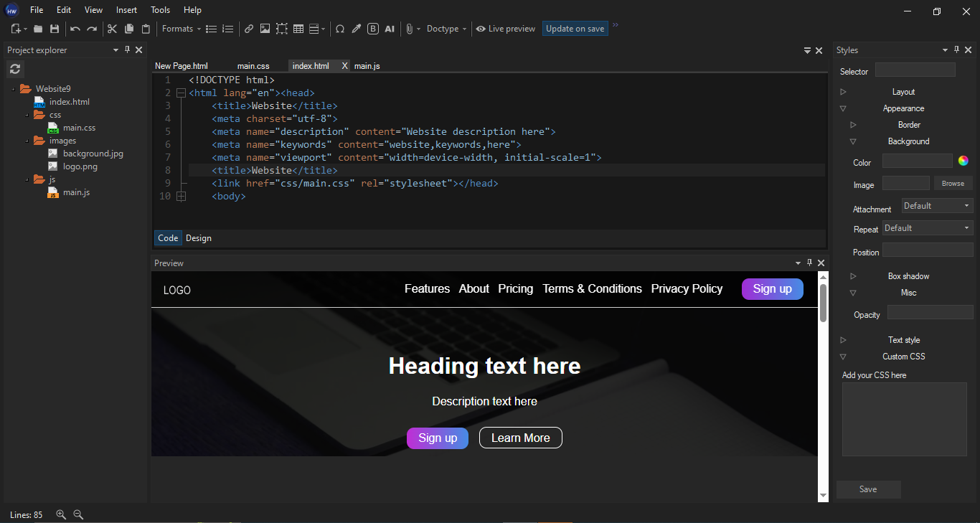980x523 pixels.
Task: Switch editor to Code view
Action: point(168,238)
